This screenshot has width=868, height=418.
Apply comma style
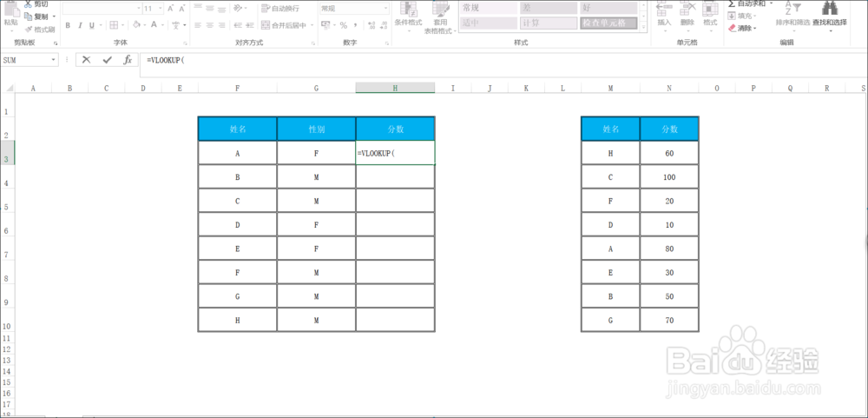(x=355, y=25)
